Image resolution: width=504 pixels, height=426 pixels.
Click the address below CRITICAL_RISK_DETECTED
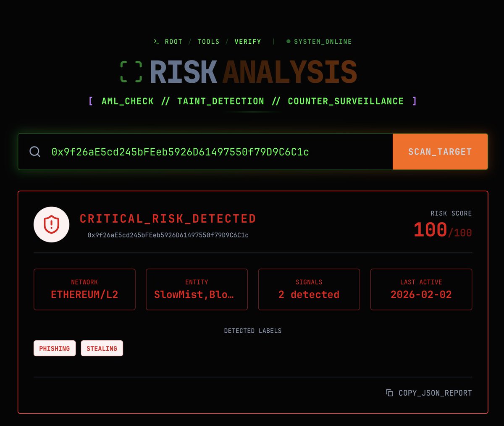(x=168, y=235)
